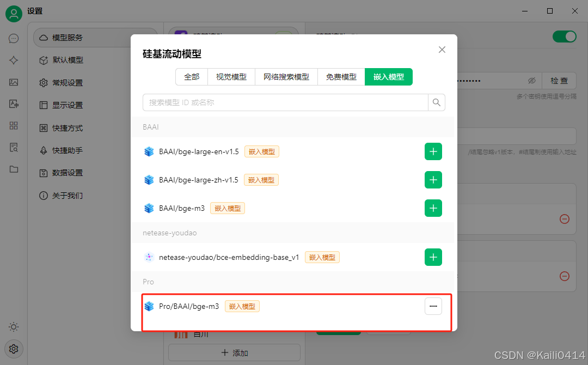
Task: Open the knowledge base sidebar icon
Action: [14, 148]
